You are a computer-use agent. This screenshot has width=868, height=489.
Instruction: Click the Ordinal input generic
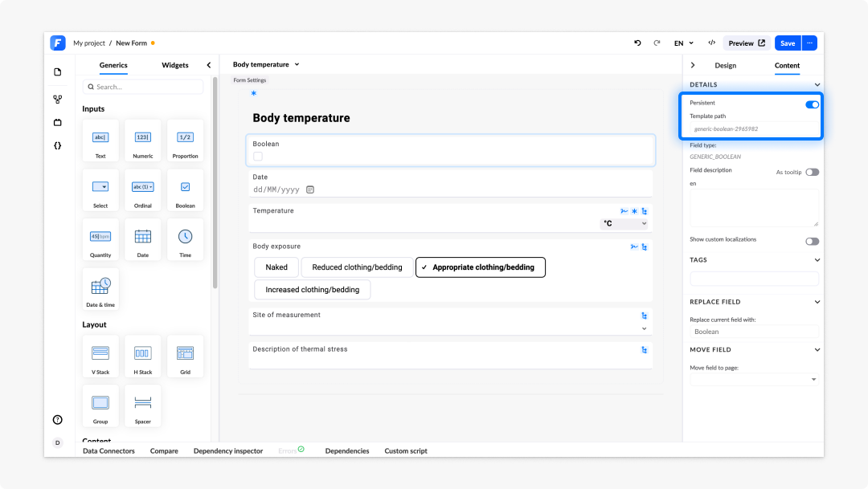143,190
